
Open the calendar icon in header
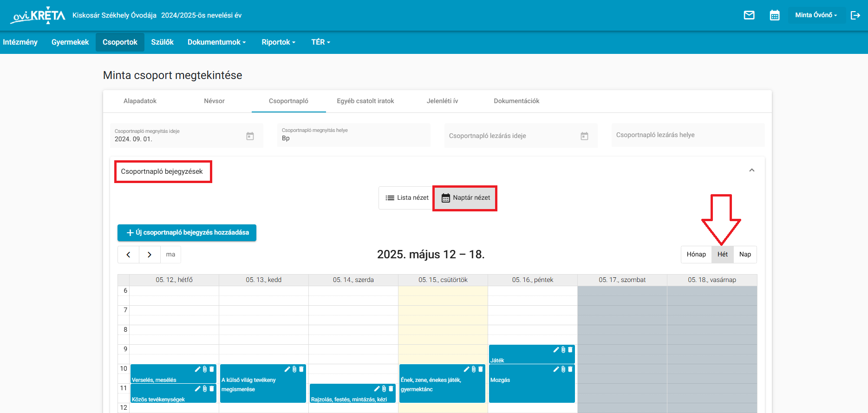(775, 15)
